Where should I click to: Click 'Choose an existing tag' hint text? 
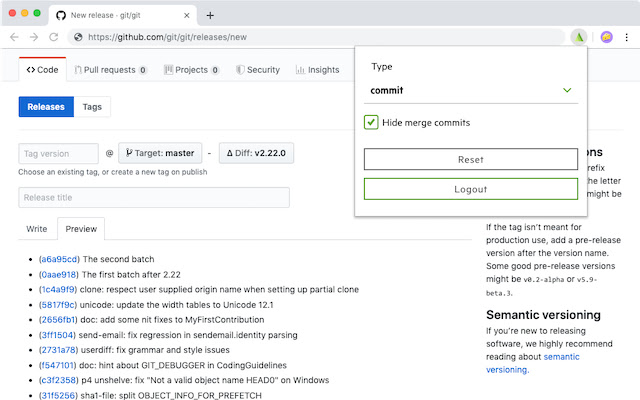click(113, 172)
